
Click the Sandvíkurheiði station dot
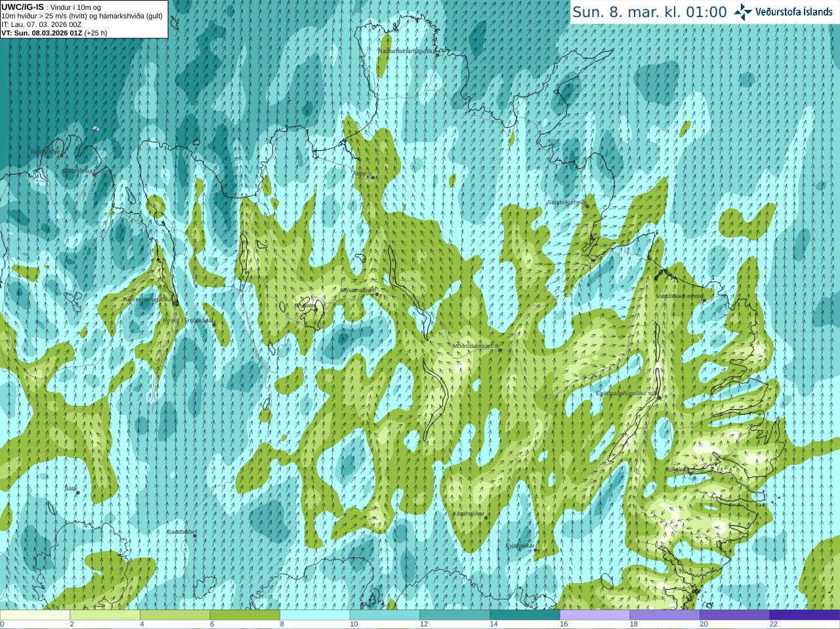[x=587, y=207]
